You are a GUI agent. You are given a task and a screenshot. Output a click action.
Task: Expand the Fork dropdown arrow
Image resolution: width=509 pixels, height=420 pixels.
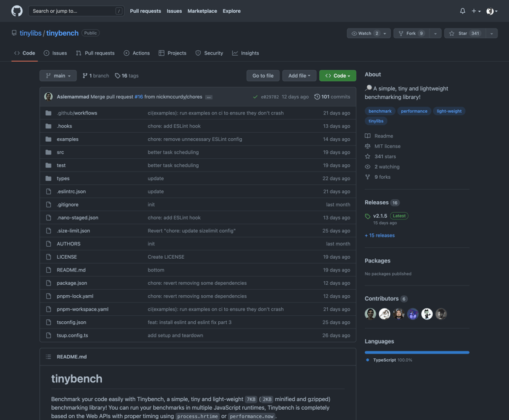(435, 33)
